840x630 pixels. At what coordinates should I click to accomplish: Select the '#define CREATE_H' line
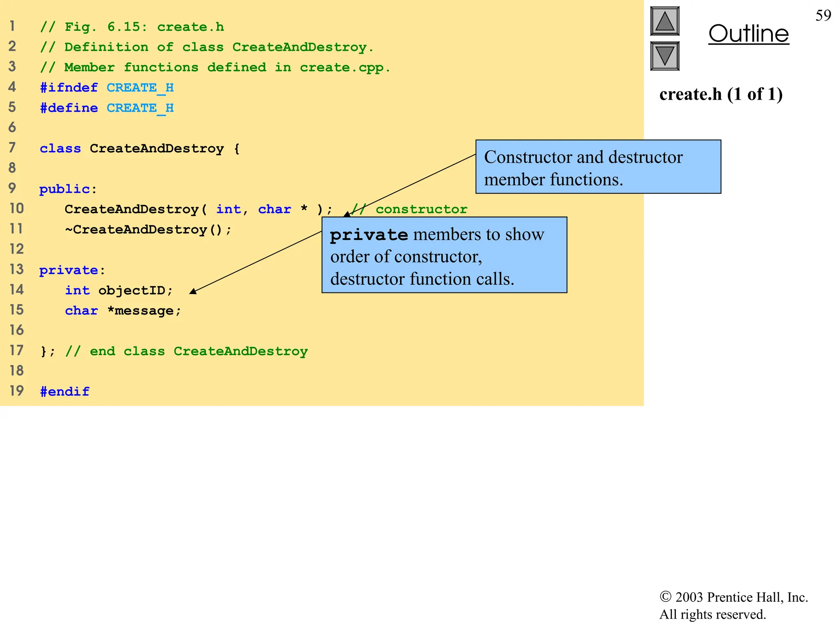[107, 108]
